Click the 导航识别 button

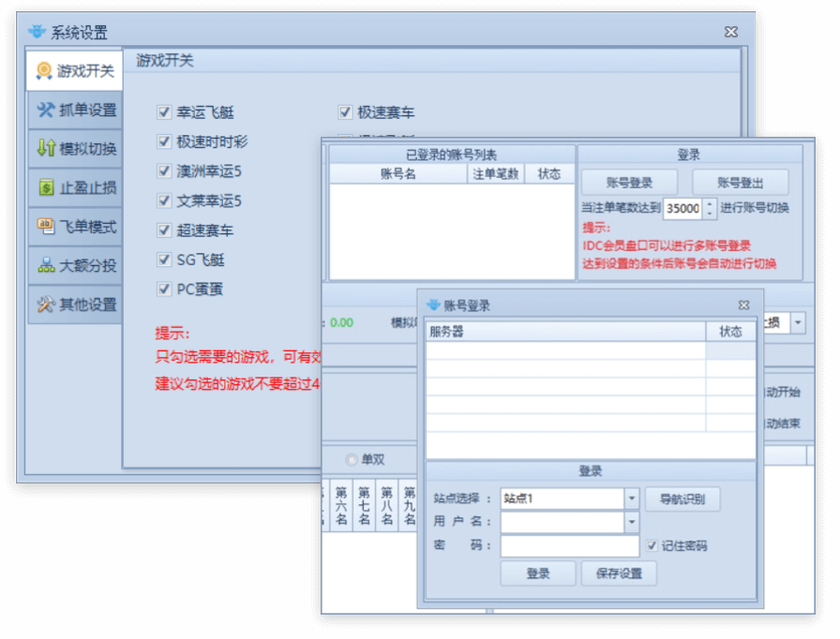pos(682,498)
